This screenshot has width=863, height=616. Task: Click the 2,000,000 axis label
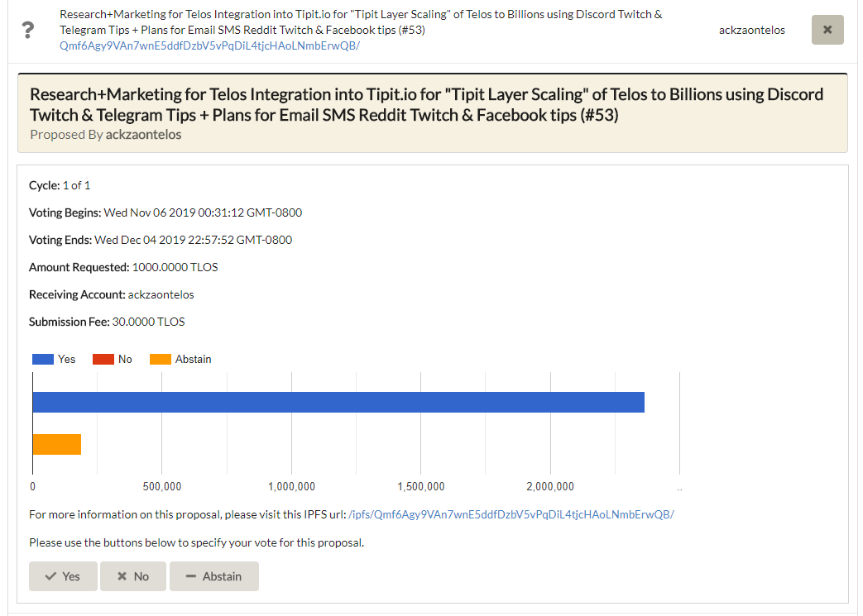click(550, 487)
